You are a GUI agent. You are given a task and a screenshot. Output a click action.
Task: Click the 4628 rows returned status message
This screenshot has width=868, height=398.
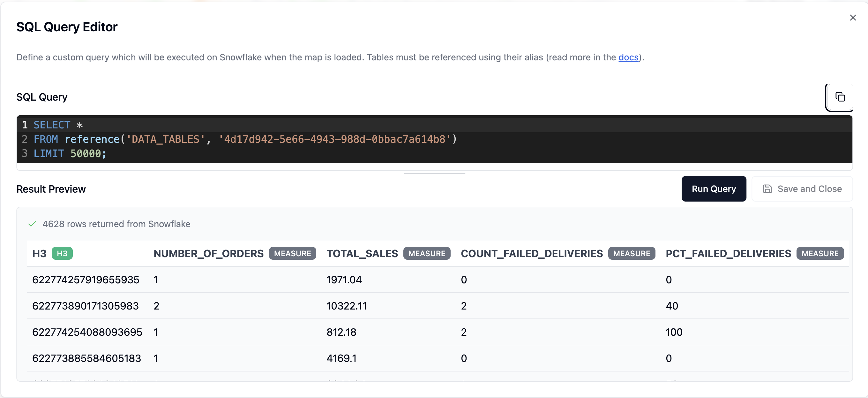tap(116, 224)
